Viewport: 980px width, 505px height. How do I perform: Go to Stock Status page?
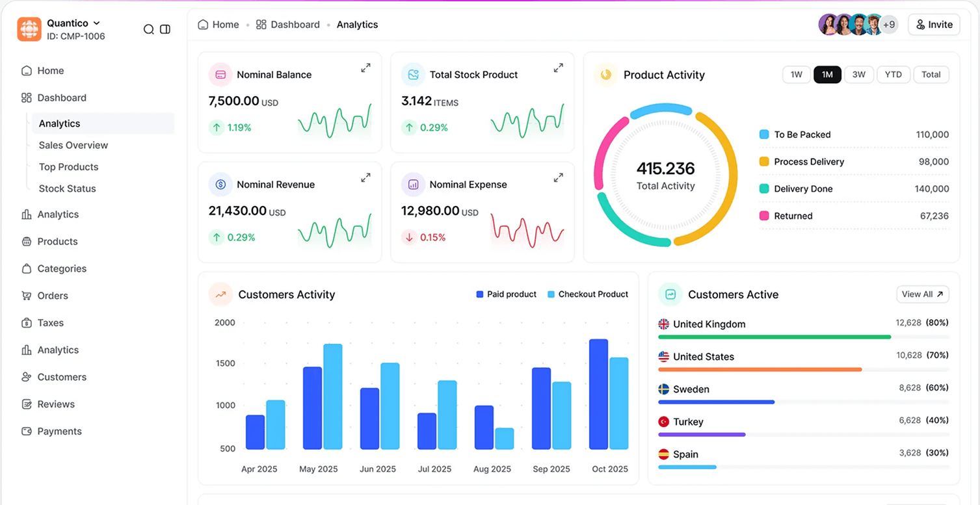click(x=67, y=188)
